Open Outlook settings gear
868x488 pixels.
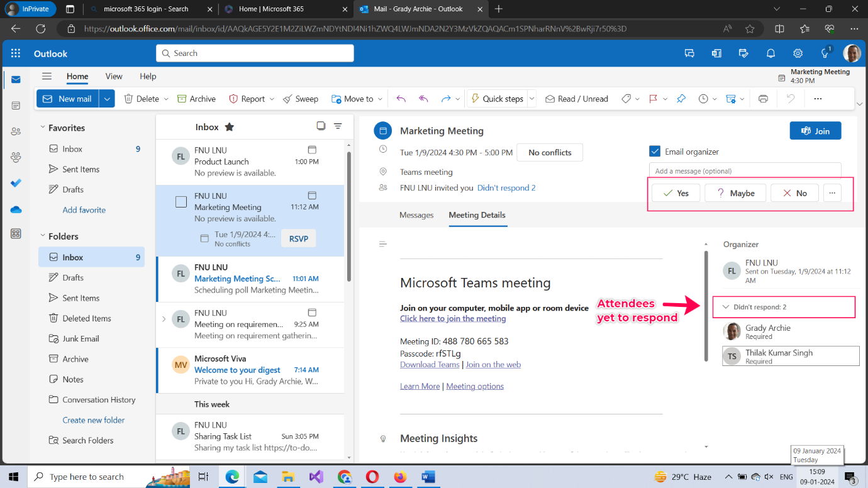tap(798, 53)
